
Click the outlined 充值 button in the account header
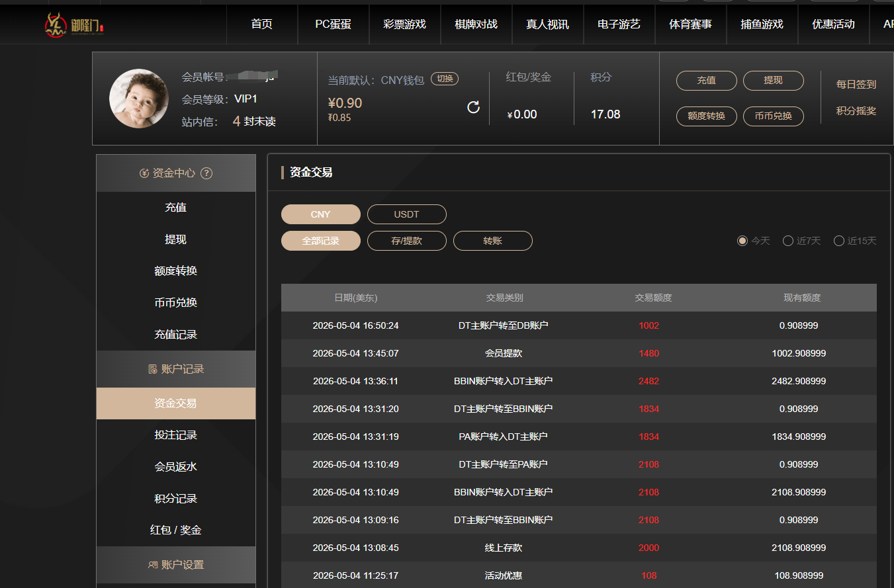coord(707,81)
